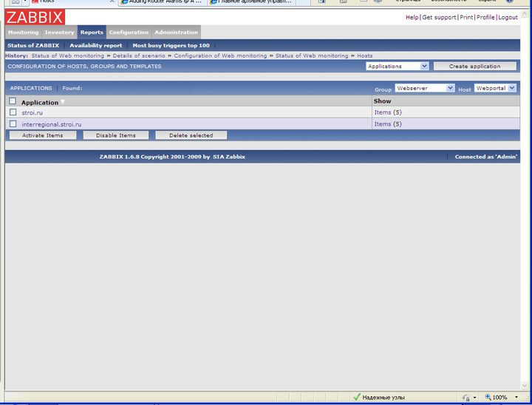Toggle the select-all checkbox in Application header
The image size is (532, 405).
click(x=13, y=101)
